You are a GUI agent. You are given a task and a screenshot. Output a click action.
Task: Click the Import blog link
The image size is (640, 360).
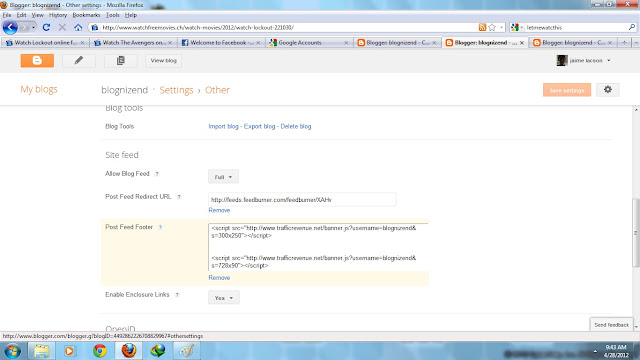tap(223, 127)
